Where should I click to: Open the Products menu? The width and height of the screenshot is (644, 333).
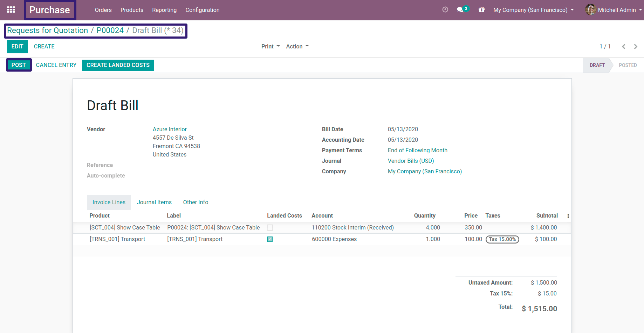[x=132, y=10]
